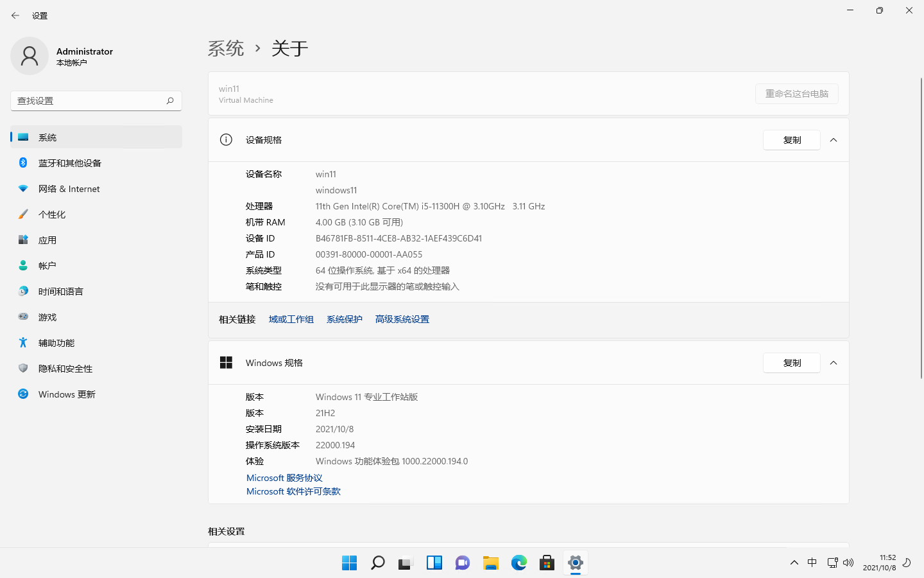Image resolution: width=924 pixels, height=578 pixels.
Task: Click the 设备规格 info icon
Action: click(226, 140)
